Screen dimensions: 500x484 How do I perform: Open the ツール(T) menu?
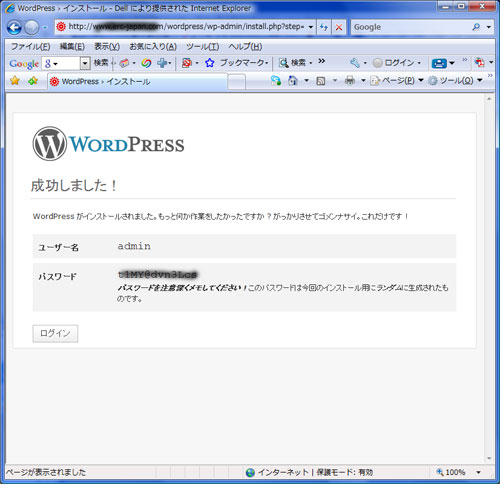coord(203,46)
